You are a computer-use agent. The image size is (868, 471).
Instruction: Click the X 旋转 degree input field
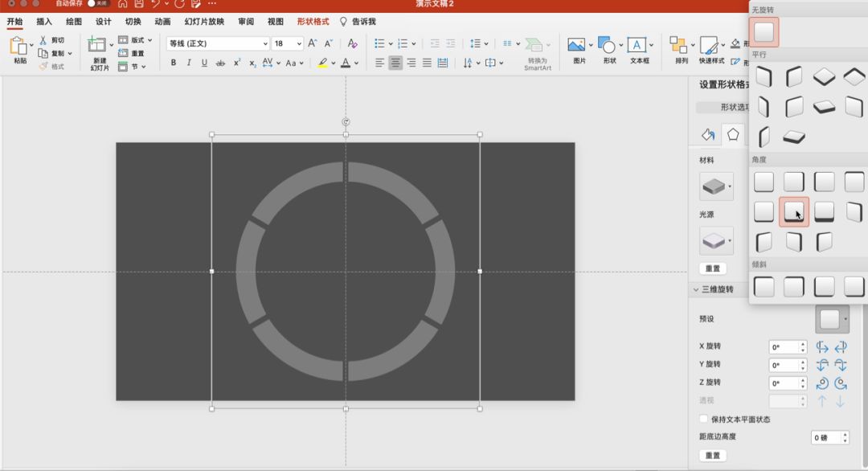[783, 347]
